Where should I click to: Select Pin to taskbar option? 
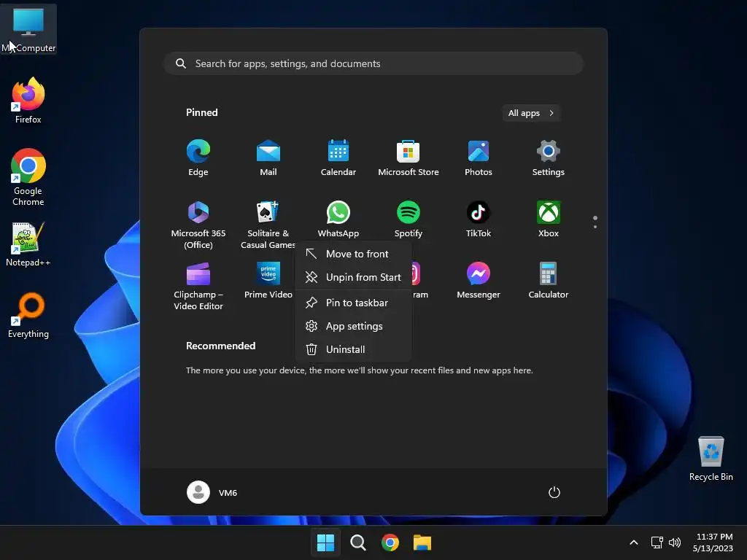point(353,303)
